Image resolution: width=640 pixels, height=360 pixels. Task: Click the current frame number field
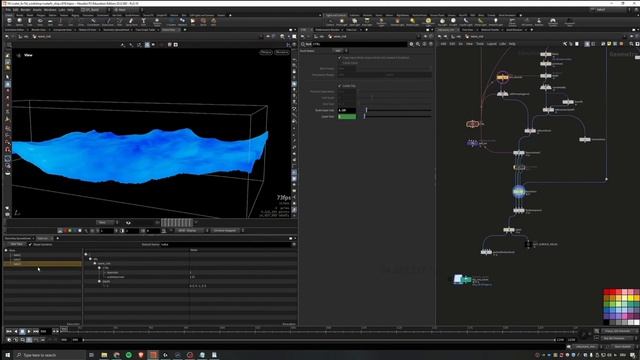46,331
